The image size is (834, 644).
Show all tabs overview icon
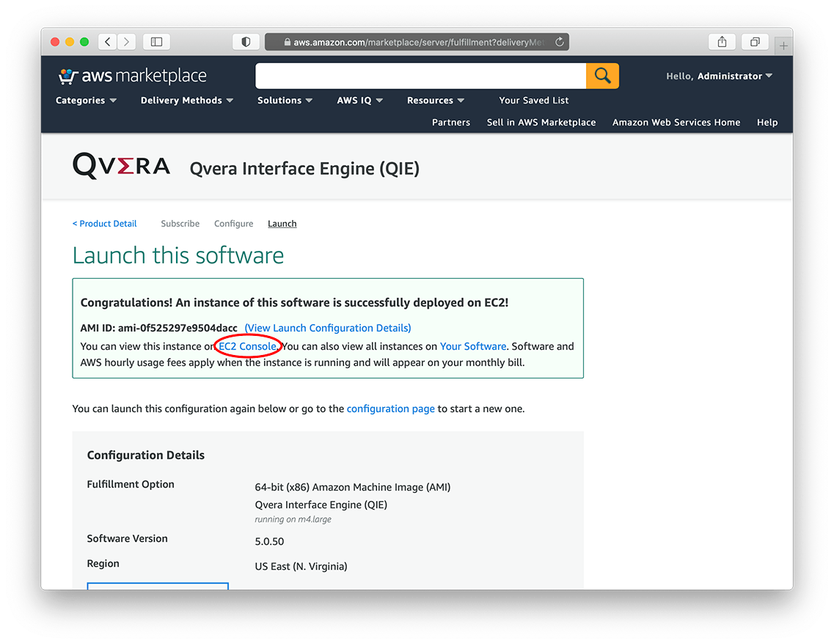coord(755,42)
